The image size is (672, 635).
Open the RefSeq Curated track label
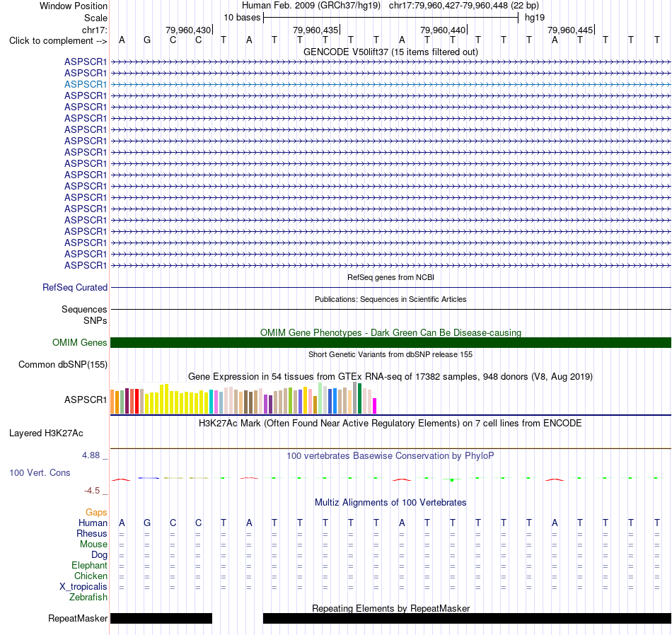pyautogui.click(x=74, y=288)
